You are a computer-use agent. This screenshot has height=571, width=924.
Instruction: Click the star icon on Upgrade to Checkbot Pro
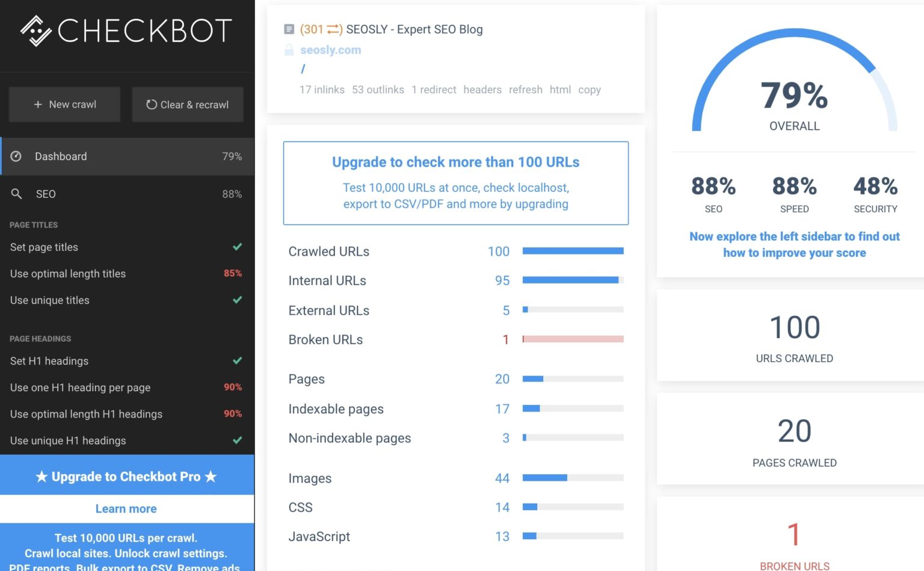tap(42, 476)
